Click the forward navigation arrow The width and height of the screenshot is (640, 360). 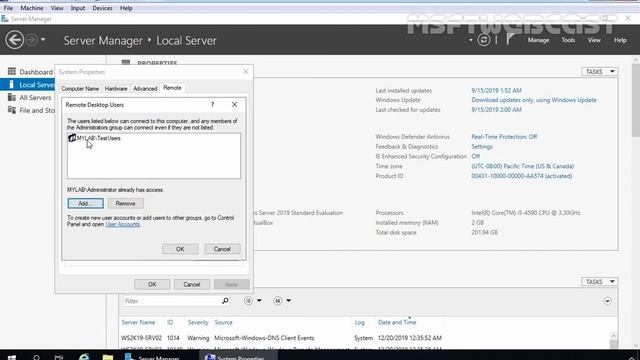coord(31,40)
